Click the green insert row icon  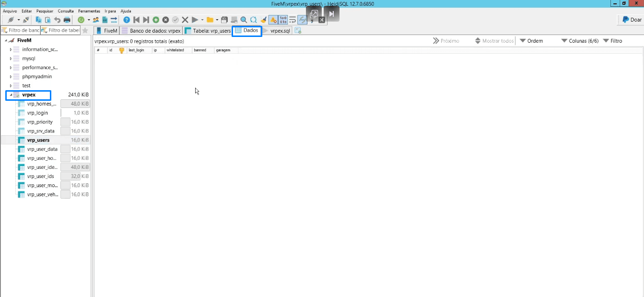click(156, 20)
